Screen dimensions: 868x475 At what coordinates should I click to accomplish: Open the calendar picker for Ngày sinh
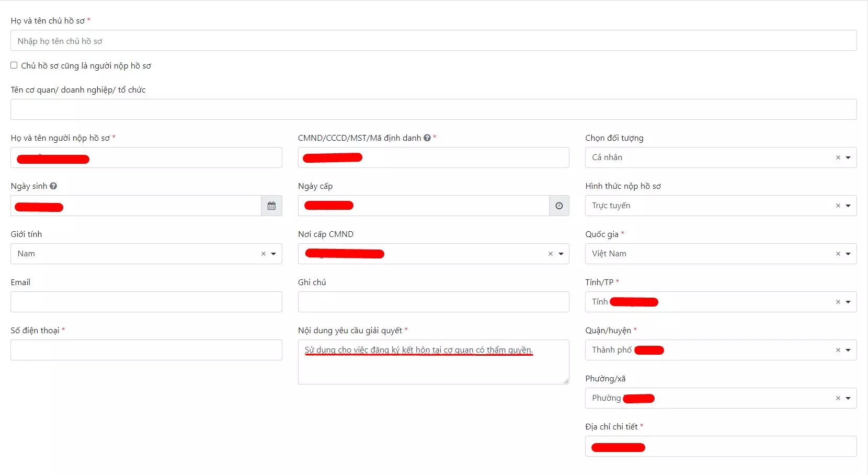click(271, 206)
